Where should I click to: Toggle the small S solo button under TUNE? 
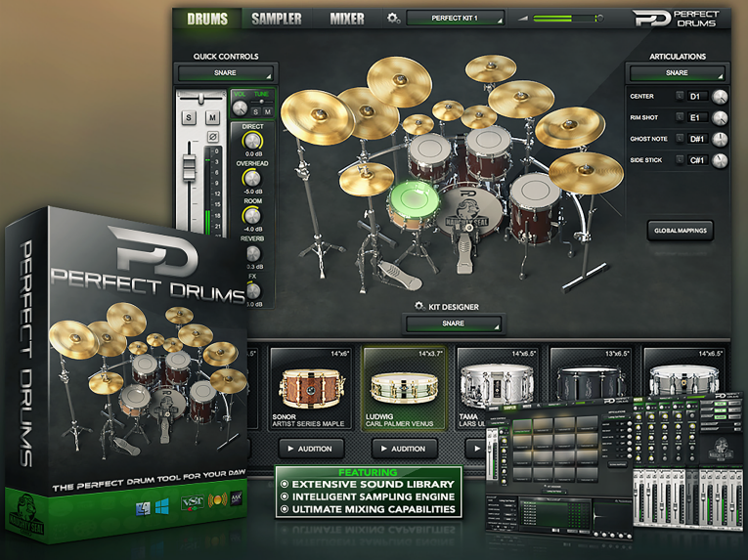coord(256,112)
